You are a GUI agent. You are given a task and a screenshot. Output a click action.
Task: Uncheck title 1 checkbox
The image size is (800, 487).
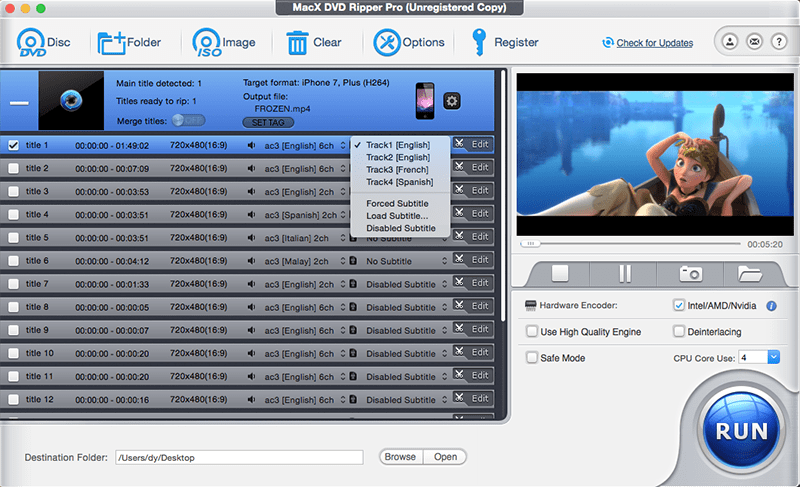(14, 145)
